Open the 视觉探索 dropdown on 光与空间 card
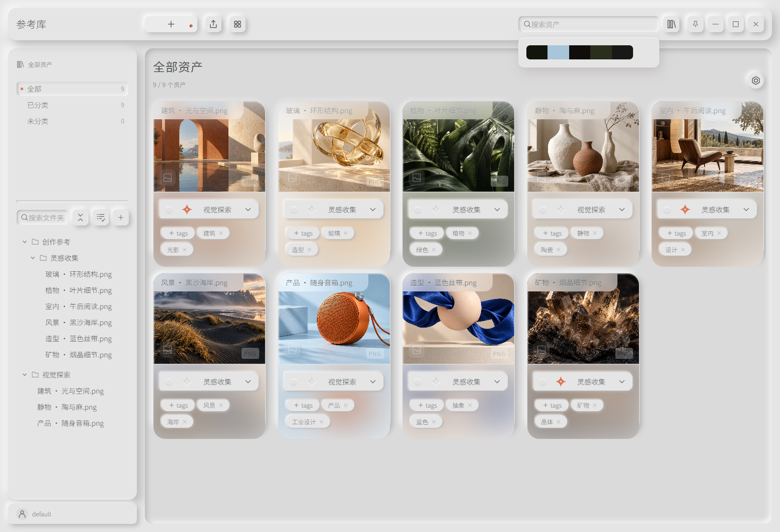Screen dimensions: 780x532 tap(248, 209)
